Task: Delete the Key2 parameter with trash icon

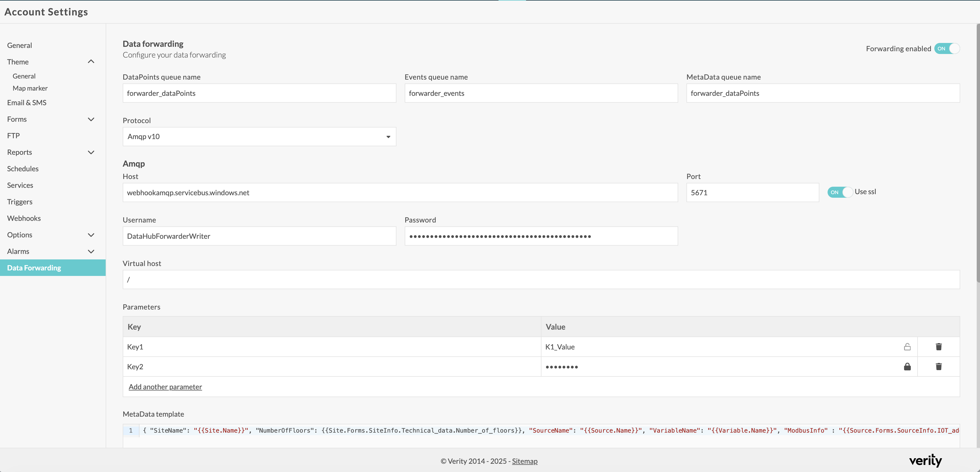Action: click(x=938, y=367)
